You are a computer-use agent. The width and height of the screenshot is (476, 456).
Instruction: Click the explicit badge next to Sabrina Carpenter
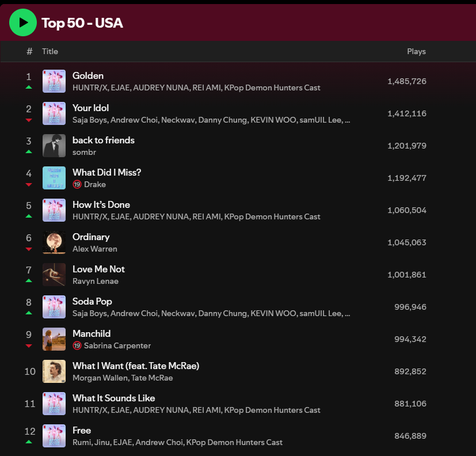(x=77, y=346)
